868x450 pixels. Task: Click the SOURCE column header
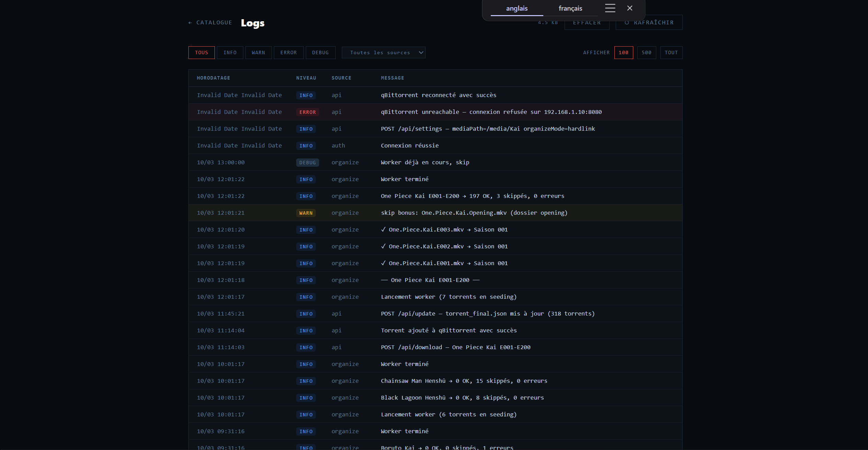point(342,78)
